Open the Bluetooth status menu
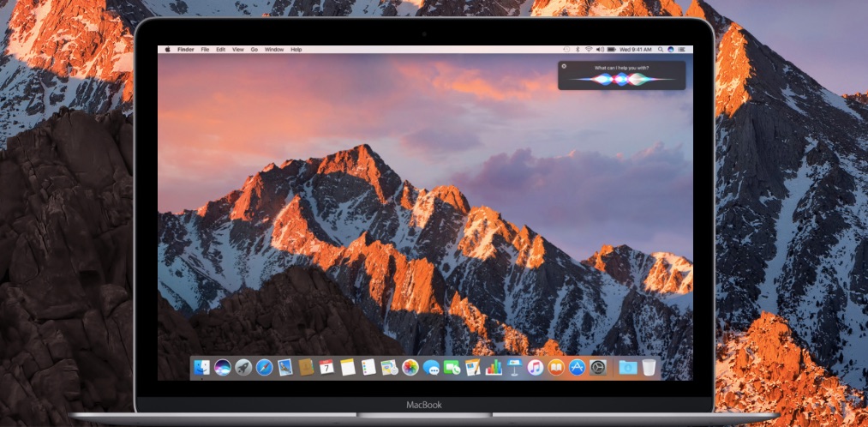 pos(578,50)
